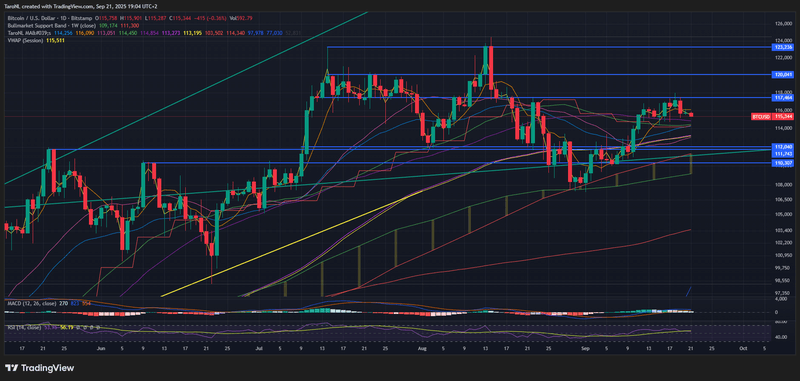Click the yellow MA value 113,195
This screenshot has width=800, height=381.
[x=192, y=32]
